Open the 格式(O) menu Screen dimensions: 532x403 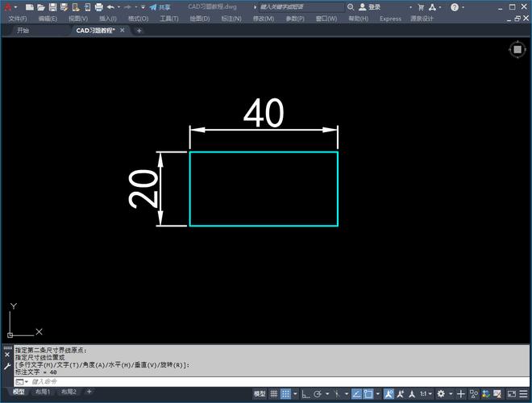click(x=138, y=19)
